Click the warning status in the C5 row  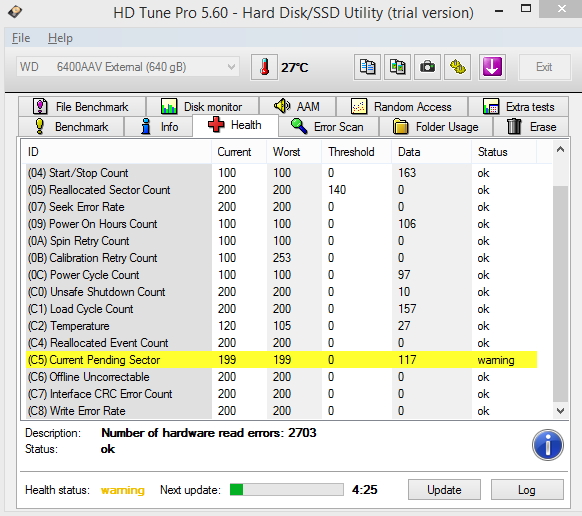[x=496, y=360]
